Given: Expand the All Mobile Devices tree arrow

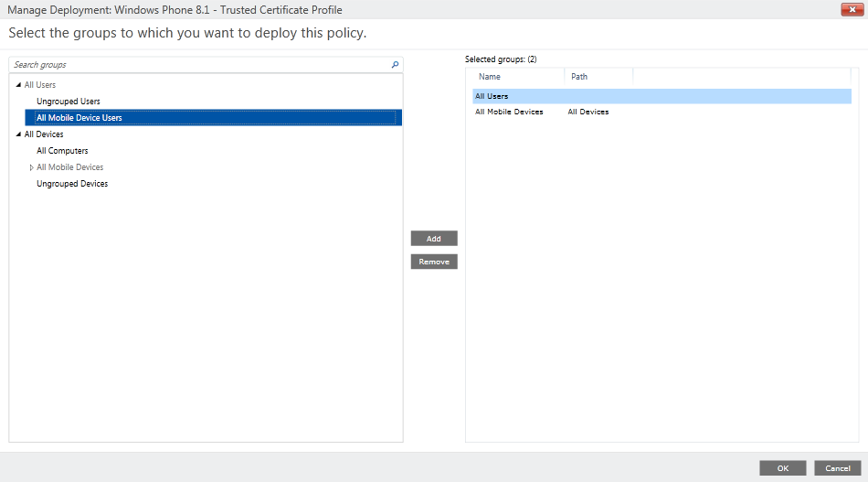Looking at the screenshot, I should (31, 167).
